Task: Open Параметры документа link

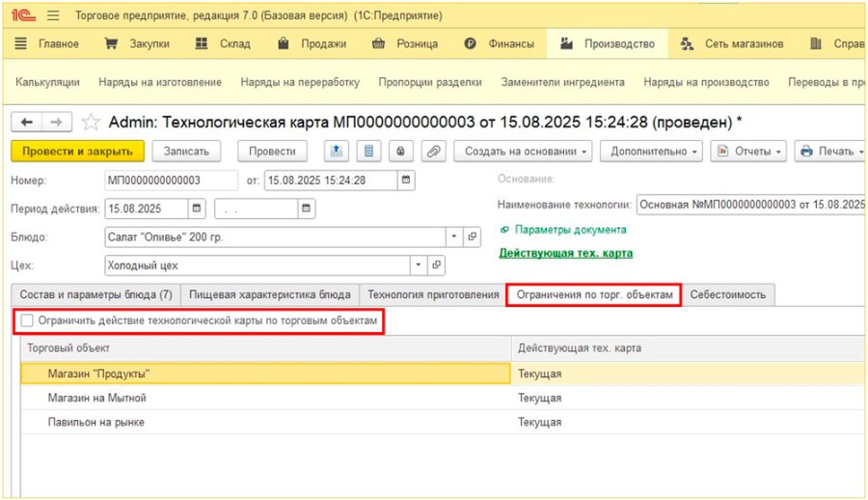Action: click(x=571, y=230)
